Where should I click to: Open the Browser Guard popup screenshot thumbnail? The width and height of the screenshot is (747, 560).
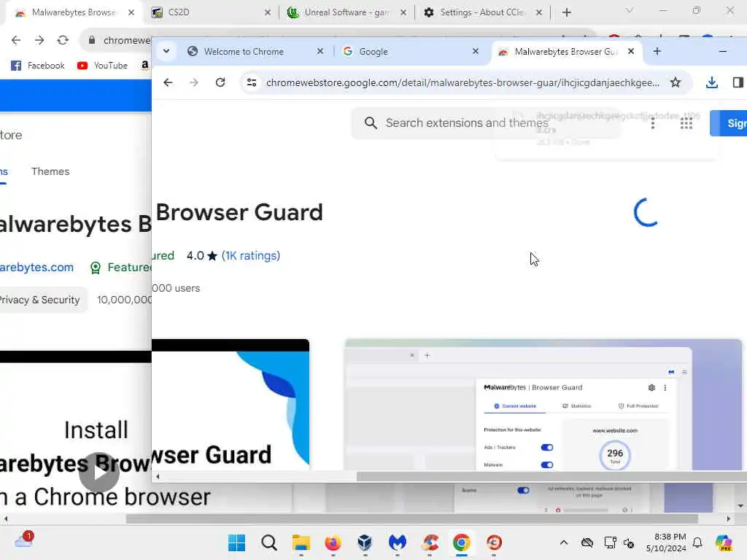click(x=543, y=405)
